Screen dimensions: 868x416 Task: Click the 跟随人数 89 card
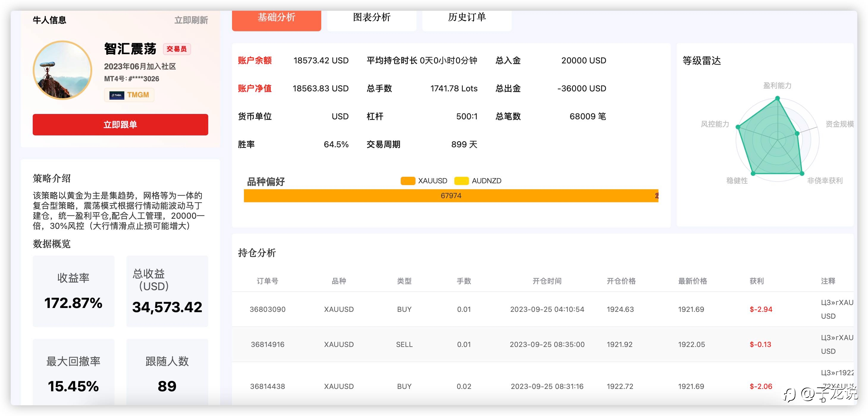[x=167, y=373]
